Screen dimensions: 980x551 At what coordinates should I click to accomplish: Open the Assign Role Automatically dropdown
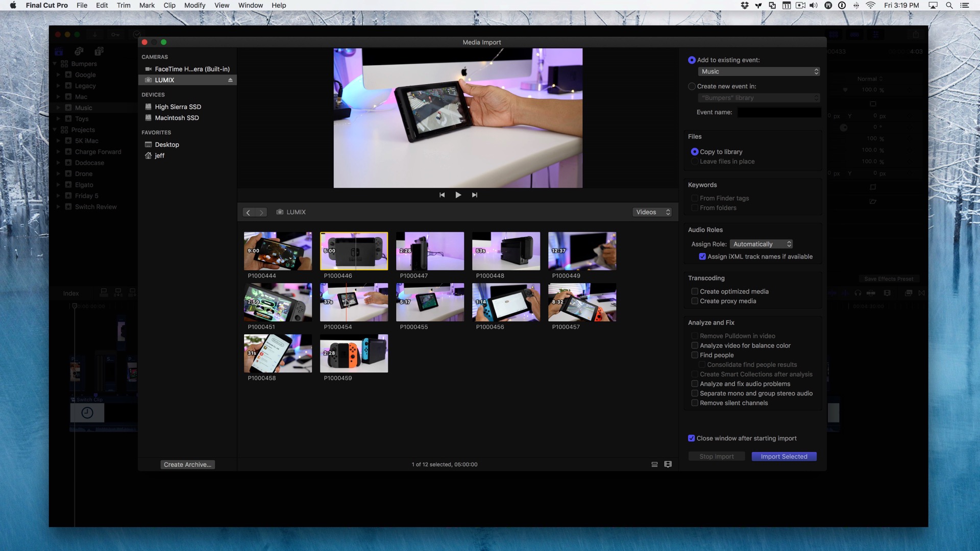761,244
